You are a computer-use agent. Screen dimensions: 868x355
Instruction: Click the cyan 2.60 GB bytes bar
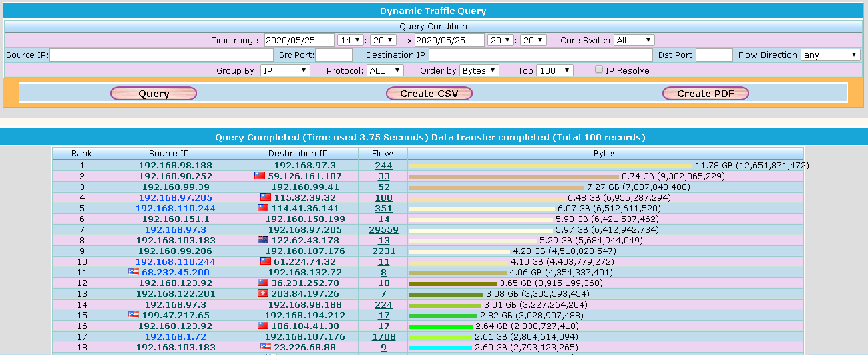coord(440,348)
